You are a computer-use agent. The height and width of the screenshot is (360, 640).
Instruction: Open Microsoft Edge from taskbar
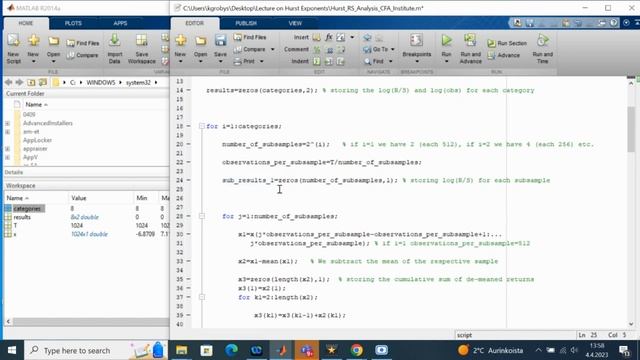pos(231,350)
